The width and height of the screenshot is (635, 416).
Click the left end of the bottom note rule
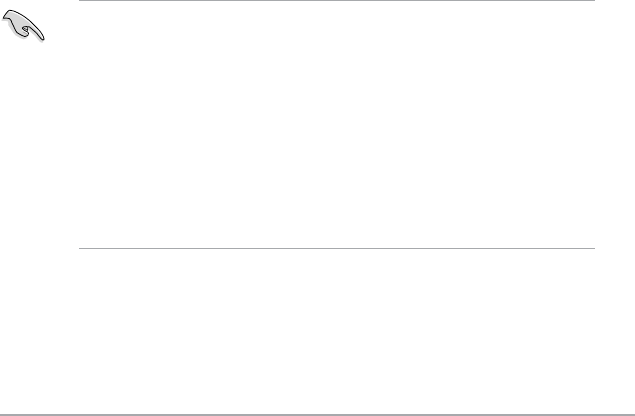(82, 249)
